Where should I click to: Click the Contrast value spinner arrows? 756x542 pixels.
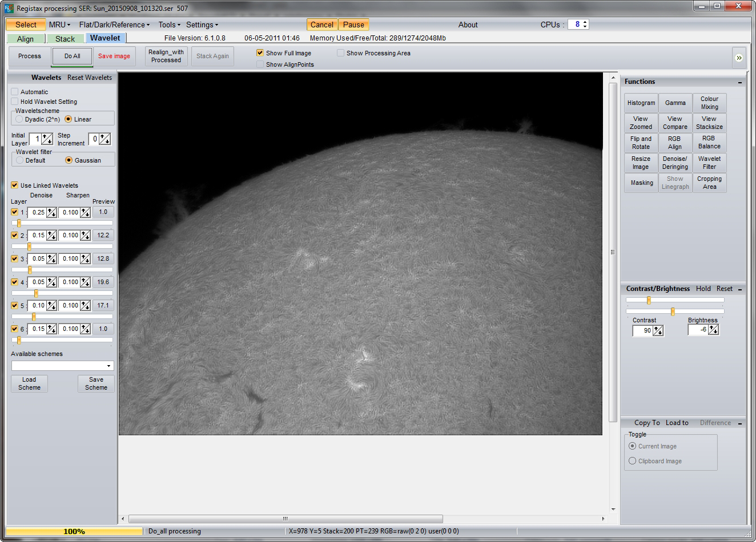pyautogui.click(x=658, y=331)
